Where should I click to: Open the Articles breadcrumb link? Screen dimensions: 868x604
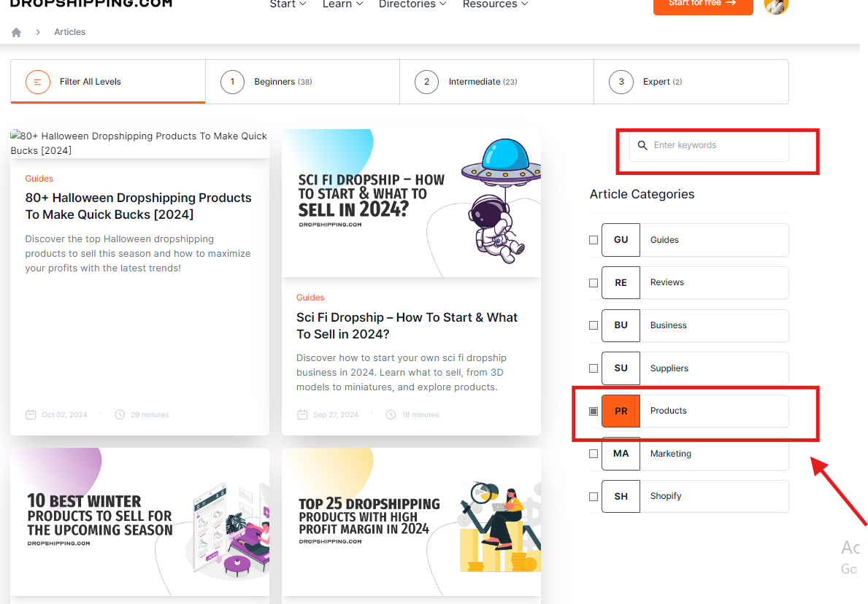(x=70, y=32)
